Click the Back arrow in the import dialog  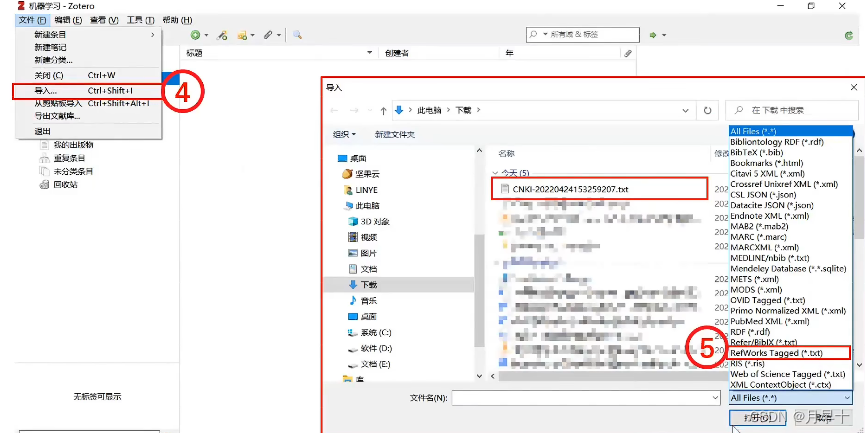334,110
